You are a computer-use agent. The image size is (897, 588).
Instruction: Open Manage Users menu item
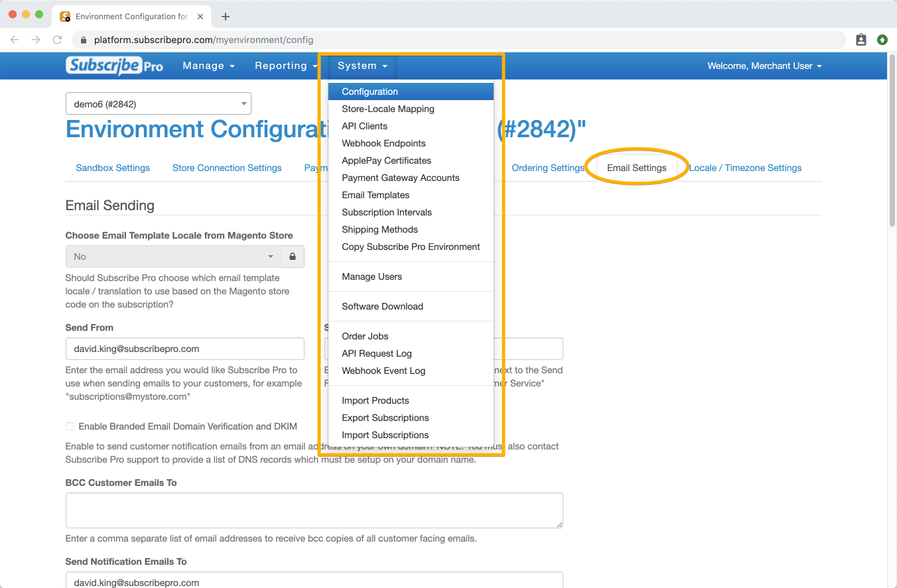[411, 276]
